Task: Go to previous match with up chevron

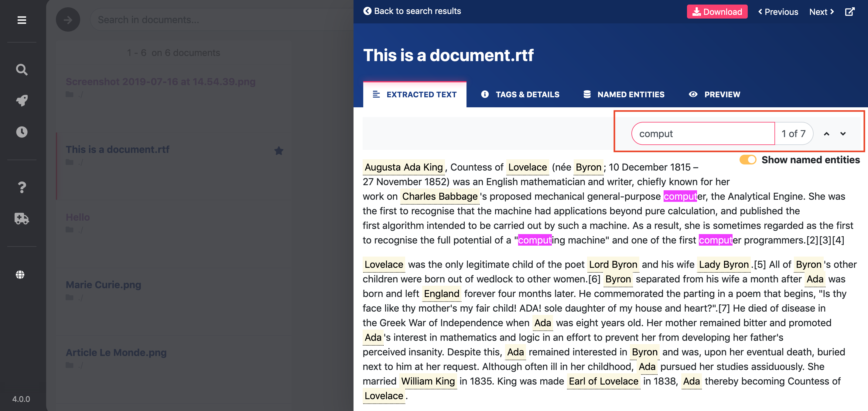Action: click(826, 134)
